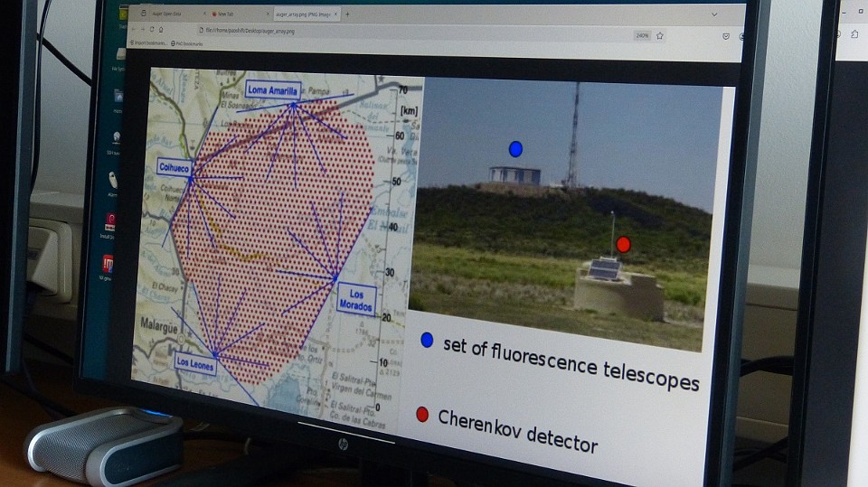
Task: Reset the 240% zoom level indicator
Action: click(642, 35)
